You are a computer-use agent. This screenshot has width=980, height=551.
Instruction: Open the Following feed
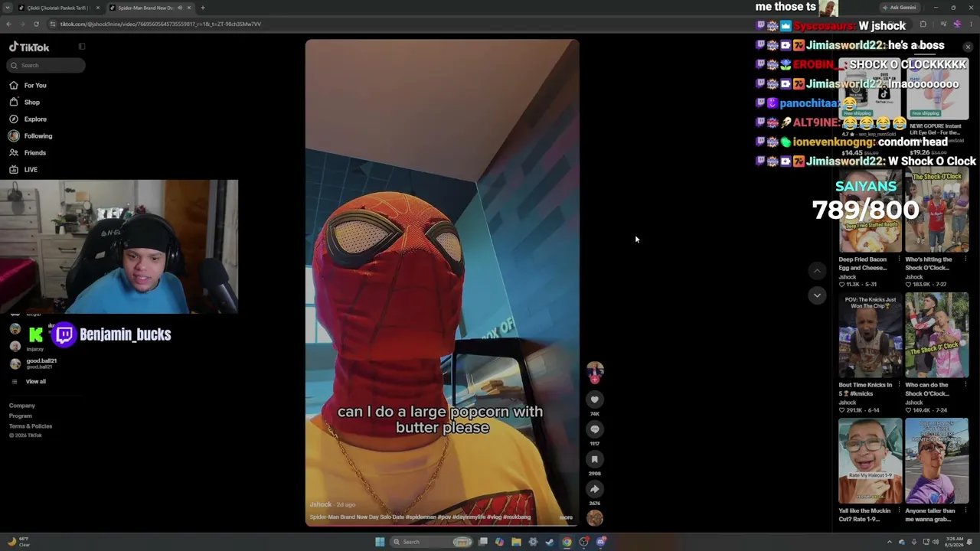point(31,135)
